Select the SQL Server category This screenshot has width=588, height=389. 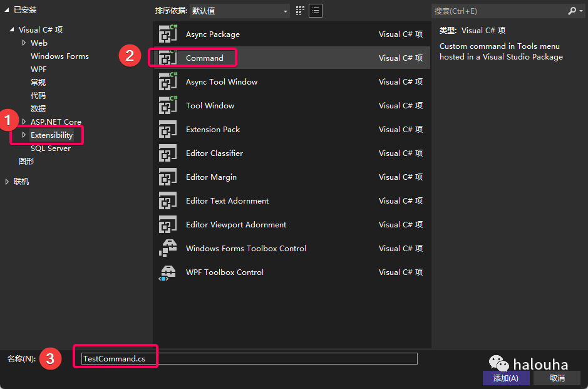51,148
